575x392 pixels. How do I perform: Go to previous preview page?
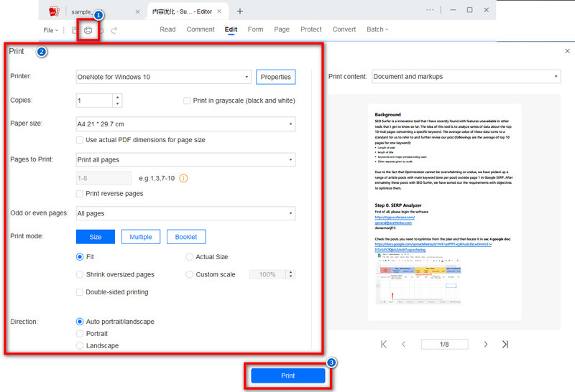coord(403,345)
